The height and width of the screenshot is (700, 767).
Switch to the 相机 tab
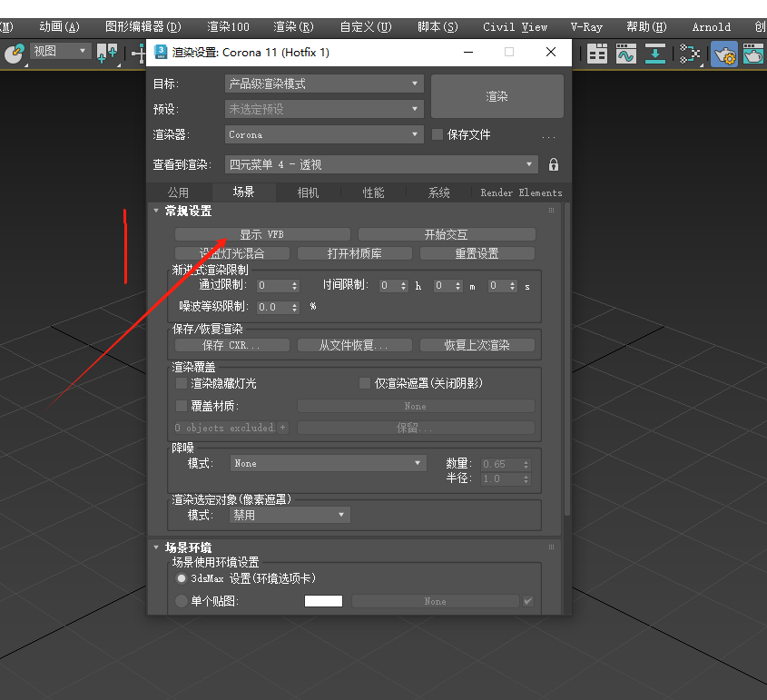click(309, 192)
